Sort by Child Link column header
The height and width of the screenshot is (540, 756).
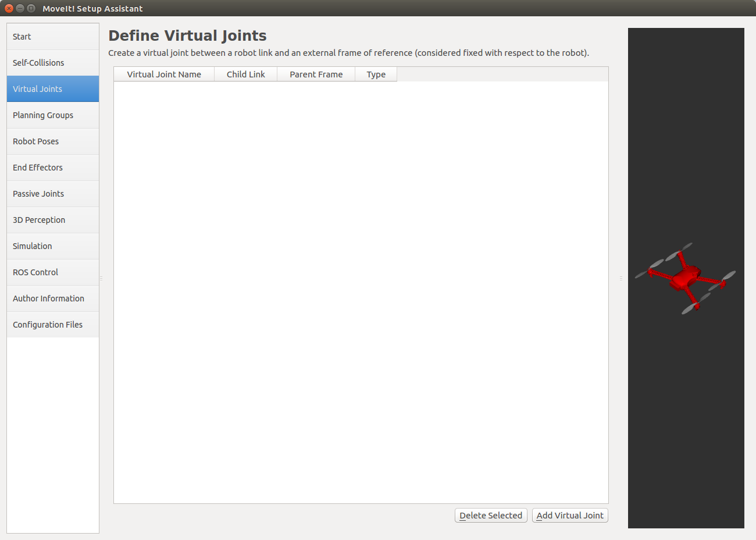(246, 74)
